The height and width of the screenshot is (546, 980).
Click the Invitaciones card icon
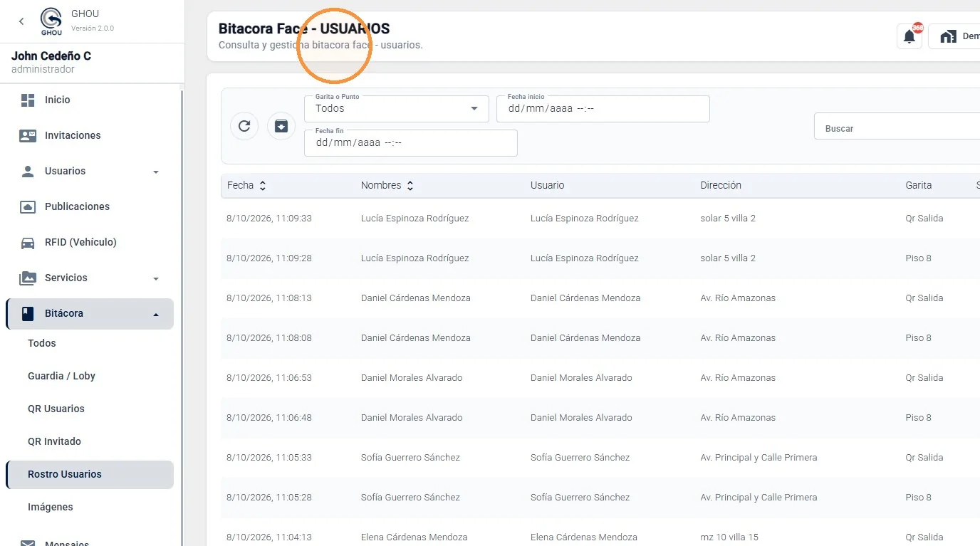(x=28, y=135)
